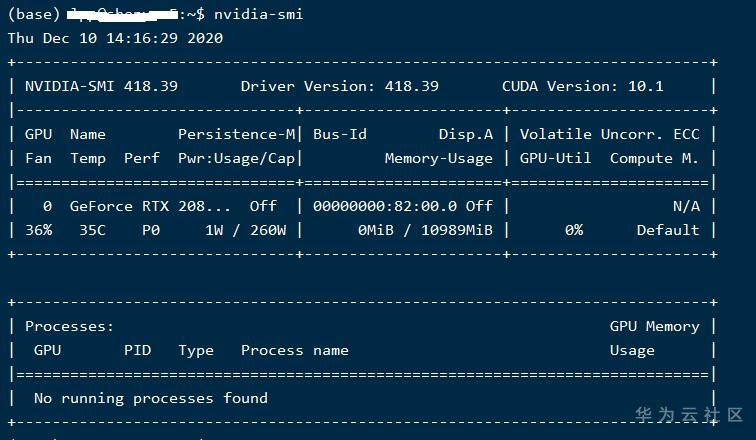Click the Memory-Usage column header
The image size is (756, 440).
(x=438, y=158)
